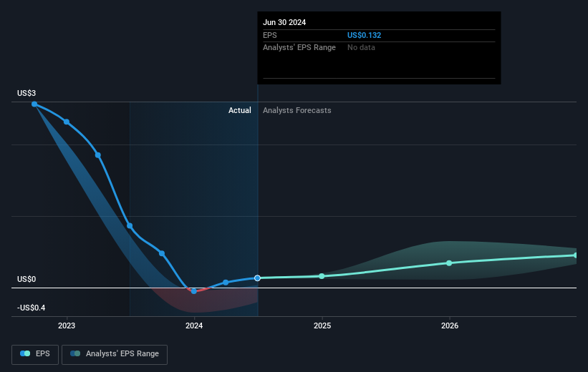Viewport: 588px width, 372px height.
Task: Click the tooltip 'Analysts' EPS Range' label
Action: tap(299, 47)
